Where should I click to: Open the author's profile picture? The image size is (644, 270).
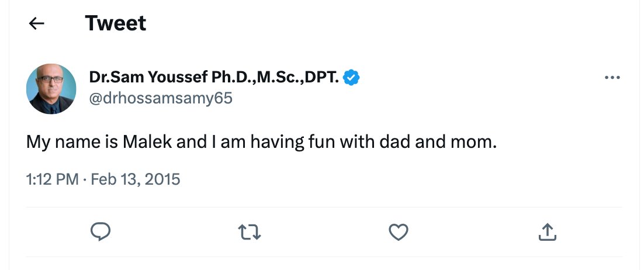(51, 89)
